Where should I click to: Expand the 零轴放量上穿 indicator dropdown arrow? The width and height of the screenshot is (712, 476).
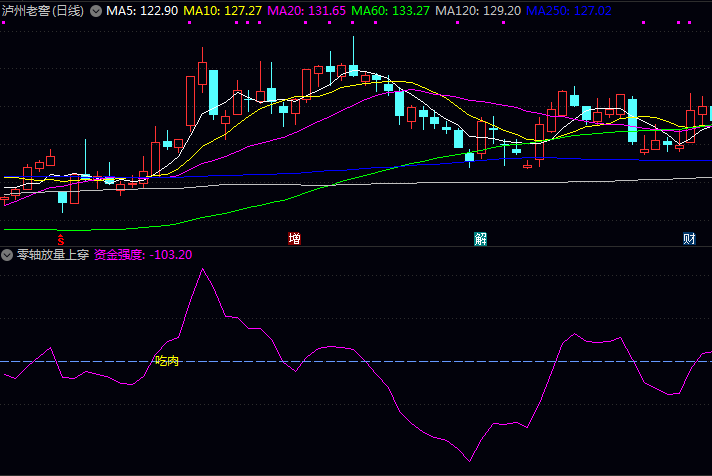pos(8,255)
